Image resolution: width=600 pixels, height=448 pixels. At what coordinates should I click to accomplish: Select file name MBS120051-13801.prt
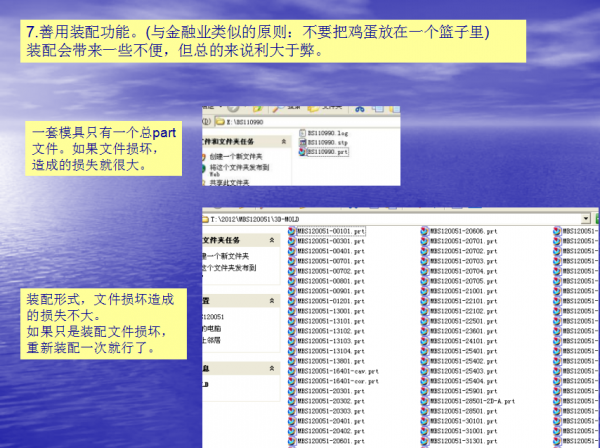(x=331, y=361)
